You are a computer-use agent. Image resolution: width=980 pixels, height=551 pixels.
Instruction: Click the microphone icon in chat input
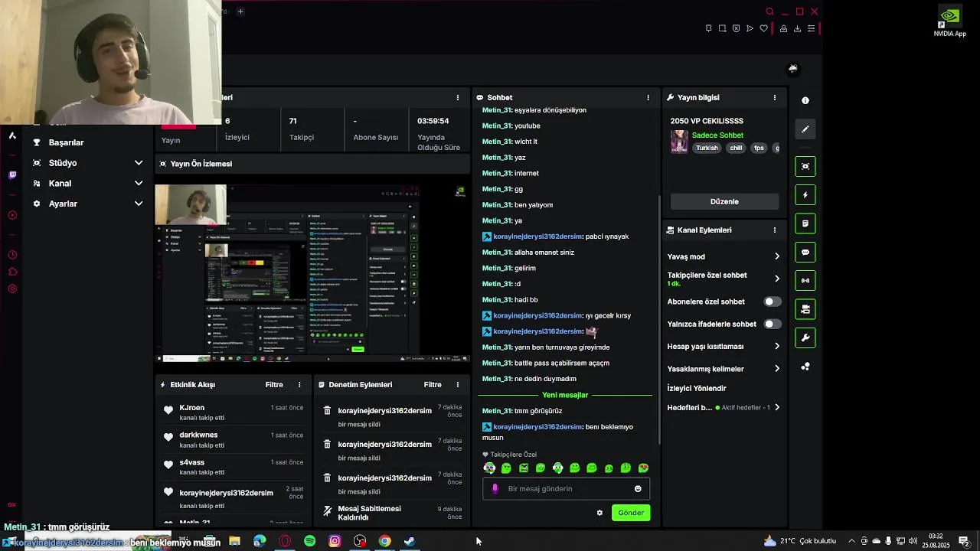(x=495, y=489)
